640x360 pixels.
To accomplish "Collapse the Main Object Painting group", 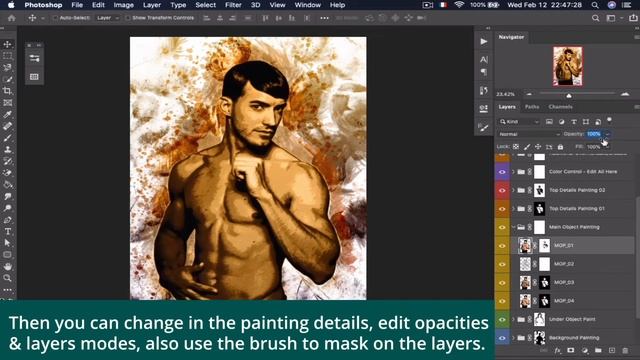I will point(513,227).
